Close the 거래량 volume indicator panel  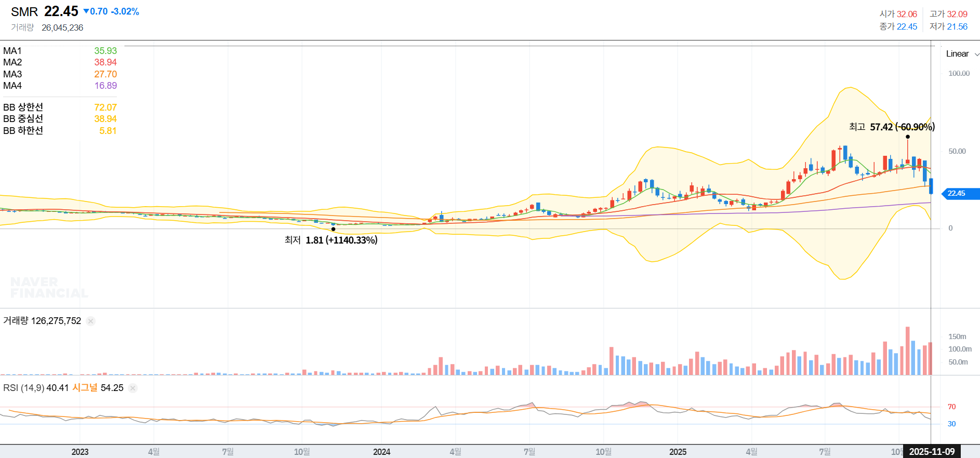tap(90, 321)
